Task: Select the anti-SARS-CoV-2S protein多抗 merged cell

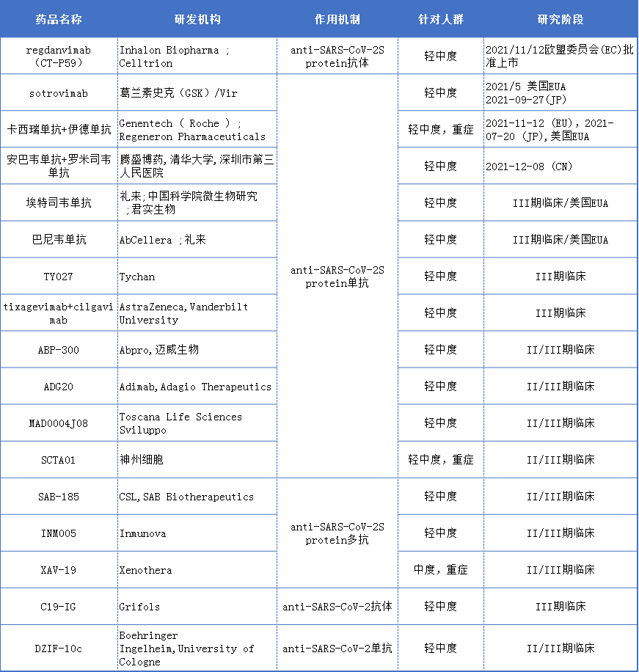Action: 337,533
